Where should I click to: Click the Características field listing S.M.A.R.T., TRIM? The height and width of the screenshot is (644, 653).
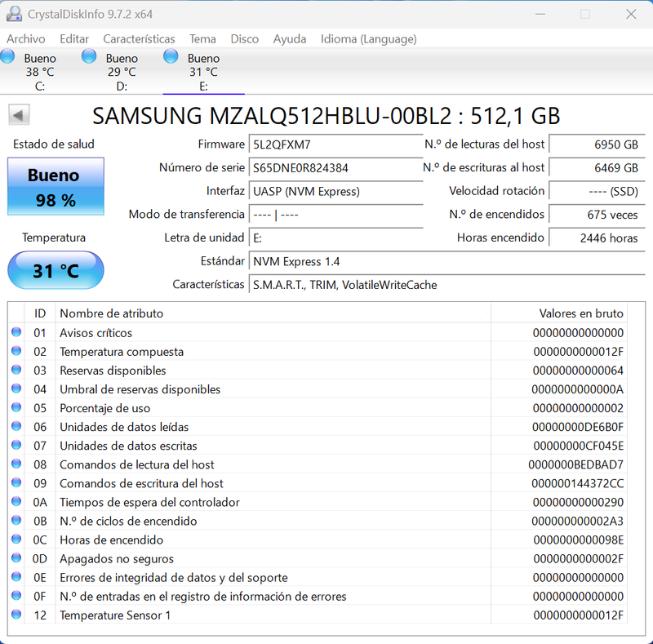point(446,285)
